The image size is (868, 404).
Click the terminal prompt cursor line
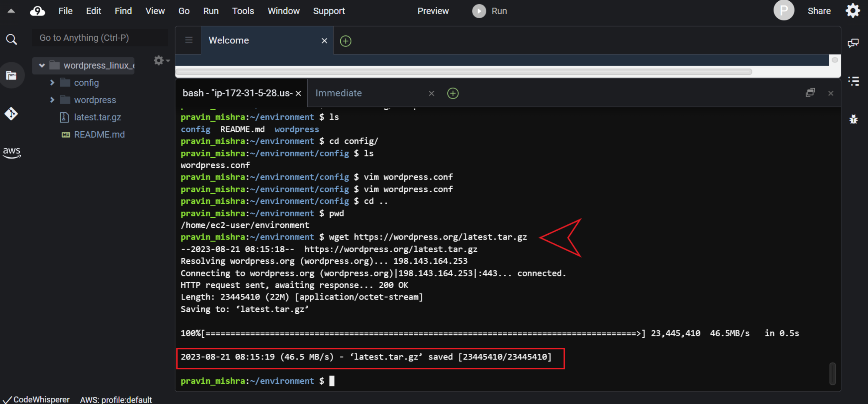(257, 381)
